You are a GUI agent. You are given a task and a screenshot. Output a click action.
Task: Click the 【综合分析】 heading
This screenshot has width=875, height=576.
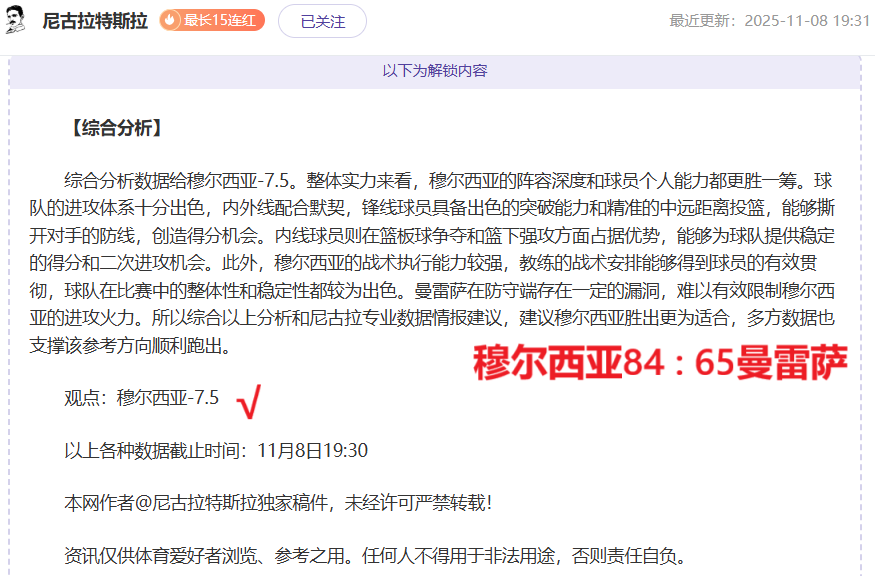114,128
